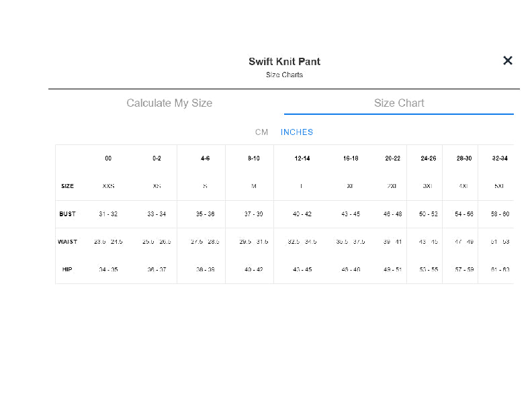
Task: Switch measurement units to INCHES
Action: 297,132
